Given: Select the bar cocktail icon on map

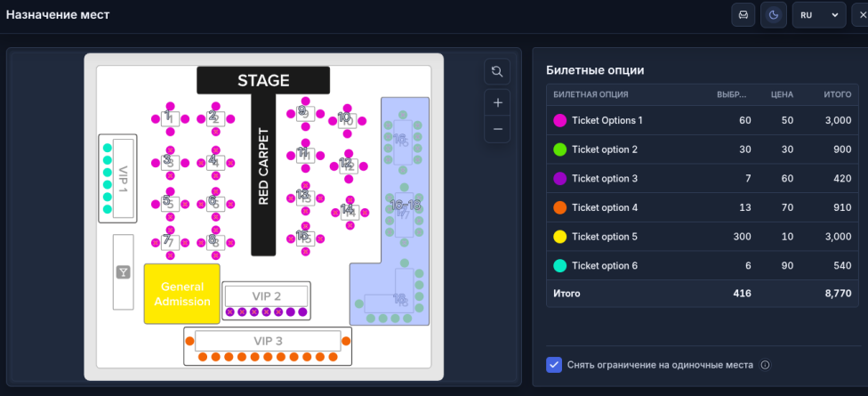Looking at the screenshot, I should [x=123, y=272].
